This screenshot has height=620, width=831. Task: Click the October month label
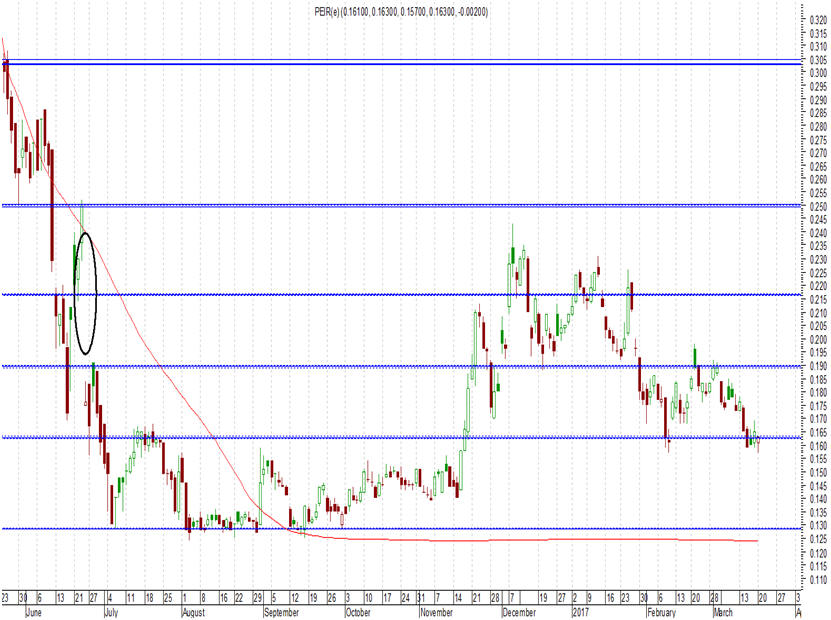coord(358,613)
